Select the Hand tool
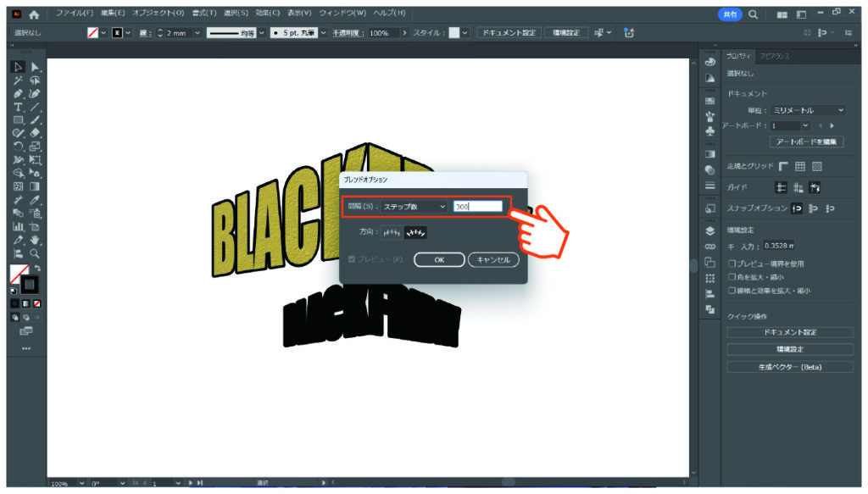Viewport: 868px width, 494px height. point(35,240)
